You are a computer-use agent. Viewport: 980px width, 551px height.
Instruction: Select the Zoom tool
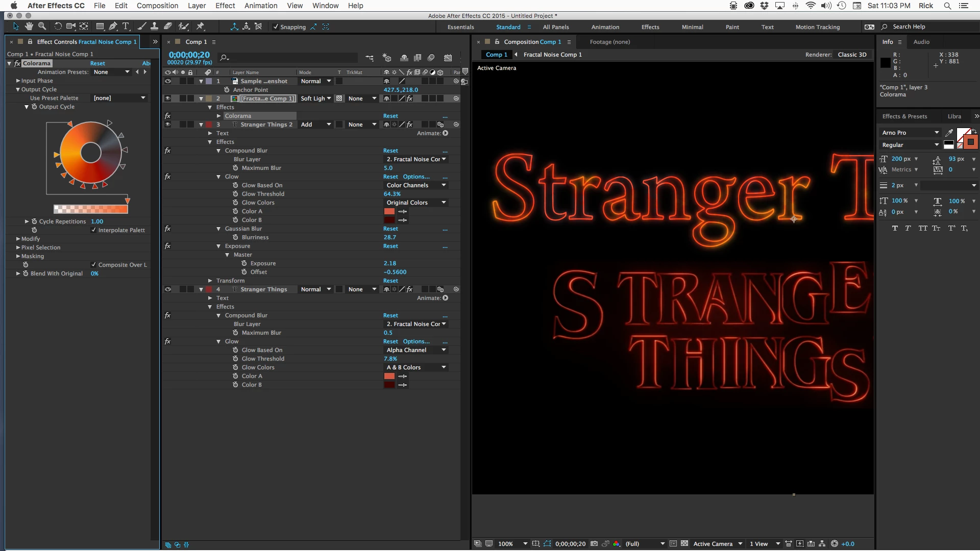coord(42,27)
